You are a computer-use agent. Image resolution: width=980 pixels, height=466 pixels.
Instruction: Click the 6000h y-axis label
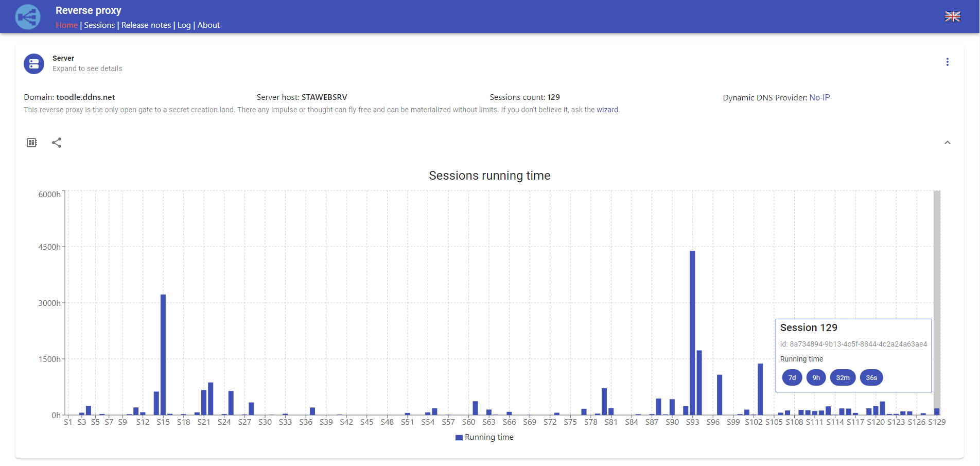49,194
